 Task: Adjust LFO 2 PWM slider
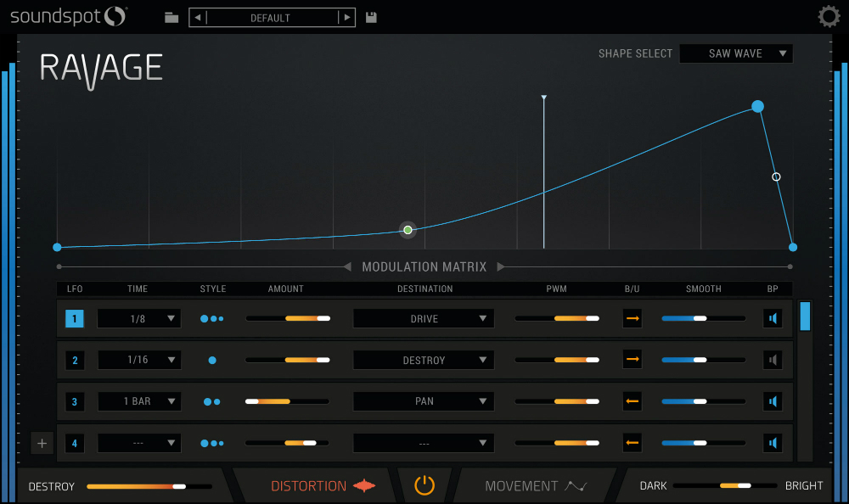pos(557,360)
